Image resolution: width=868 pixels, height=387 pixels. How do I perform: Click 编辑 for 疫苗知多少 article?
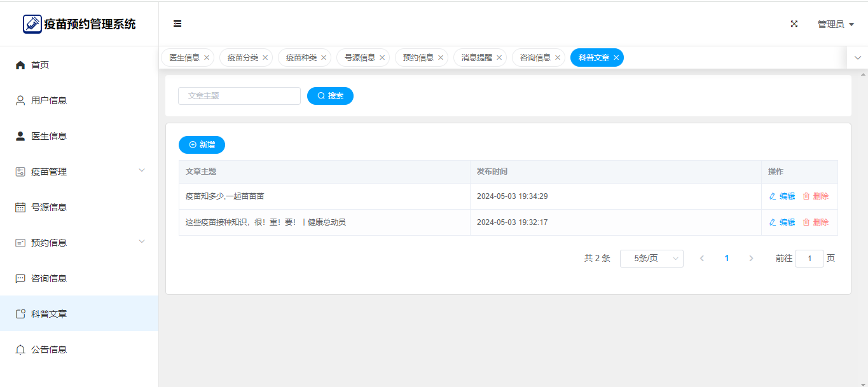pyautogui.click(x=782, y=196)
